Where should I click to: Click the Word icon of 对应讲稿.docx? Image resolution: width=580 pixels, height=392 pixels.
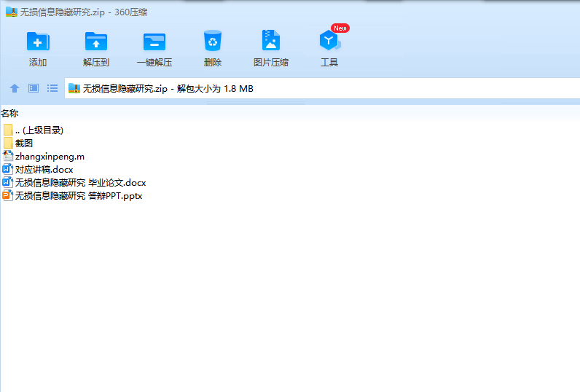[x=8, y=169]
